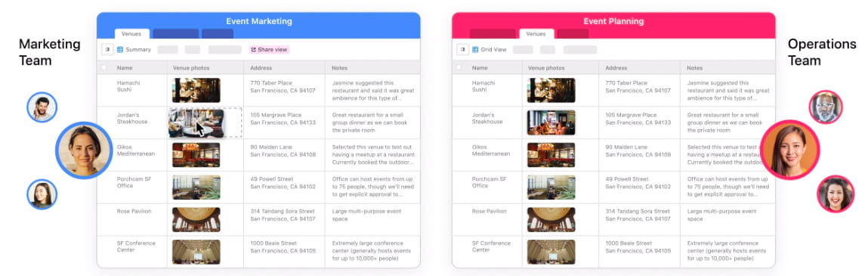Open the Summary view switcher in Event Marketing
868x276 pixels.
tap(134, 49)
